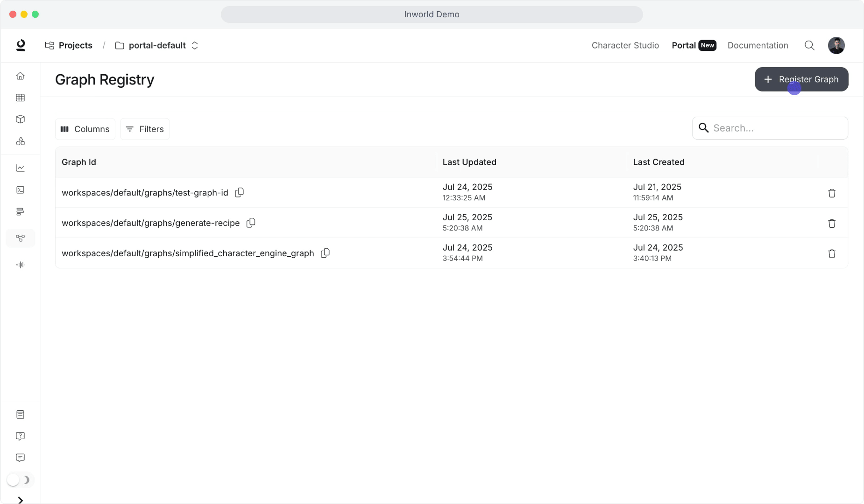
Task: Expand the sidebar with chevron arrow
Action: pos(20,500)
